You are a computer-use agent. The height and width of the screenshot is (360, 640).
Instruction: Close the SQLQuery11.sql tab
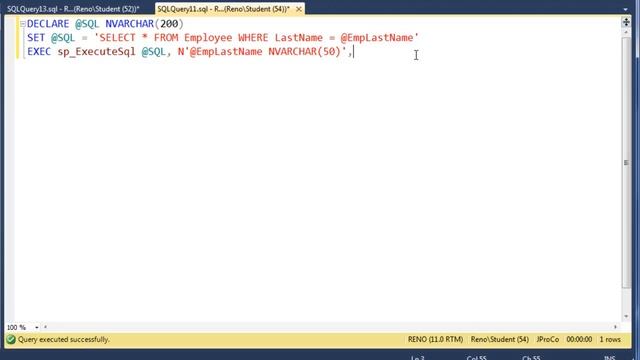tap(299, 9)
